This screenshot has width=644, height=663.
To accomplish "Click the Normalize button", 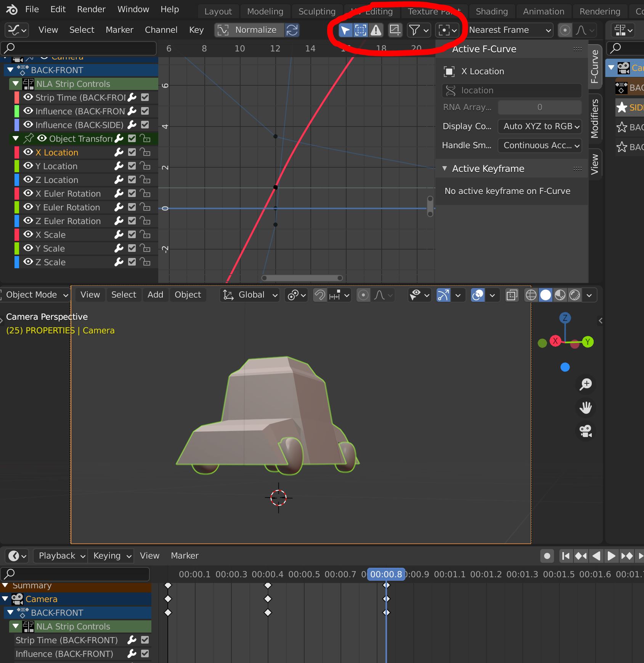I will (x=249, y=30).
